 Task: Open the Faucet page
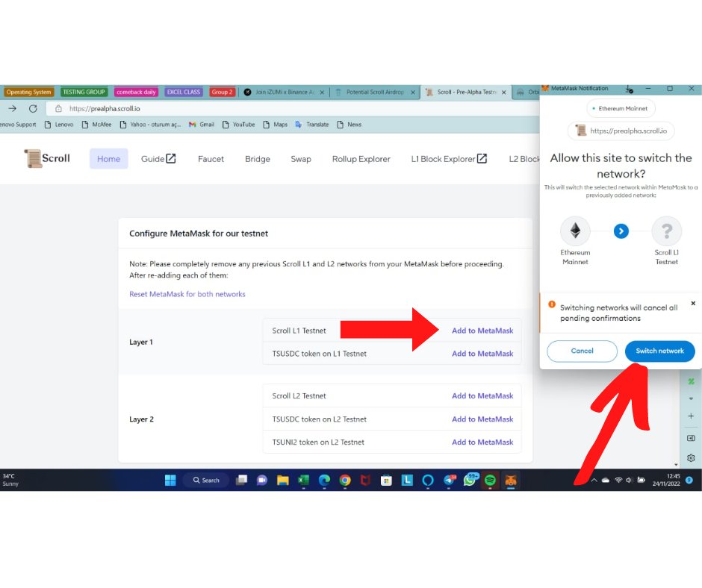pos(211,159)
